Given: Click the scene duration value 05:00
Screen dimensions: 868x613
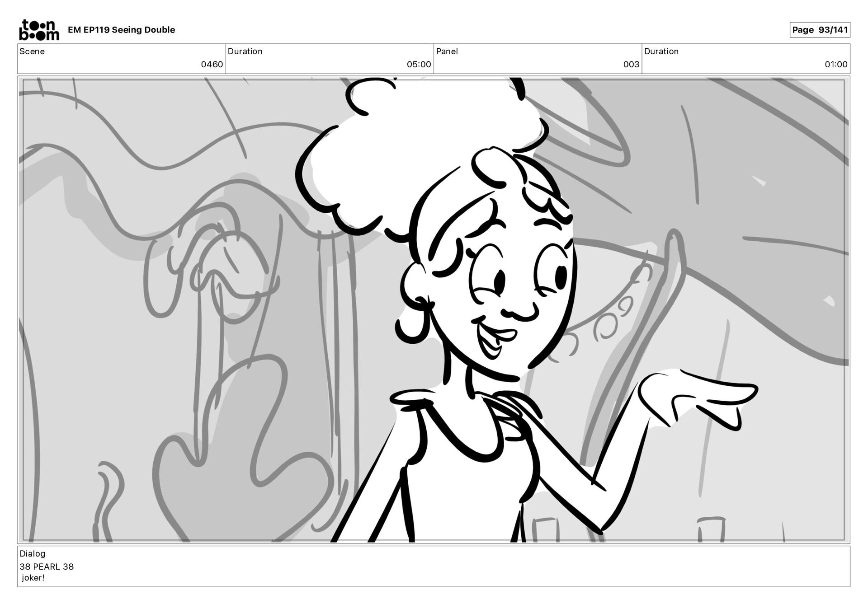Looking at the screenshot, I should pyautogui.click(x=419, y=65).
